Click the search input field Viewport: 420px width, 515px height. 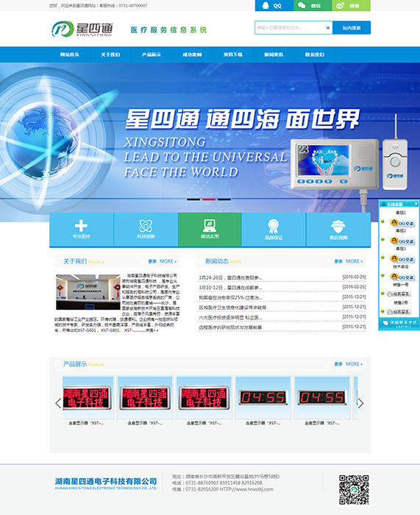pyautogui.click(x=293, y=28)
